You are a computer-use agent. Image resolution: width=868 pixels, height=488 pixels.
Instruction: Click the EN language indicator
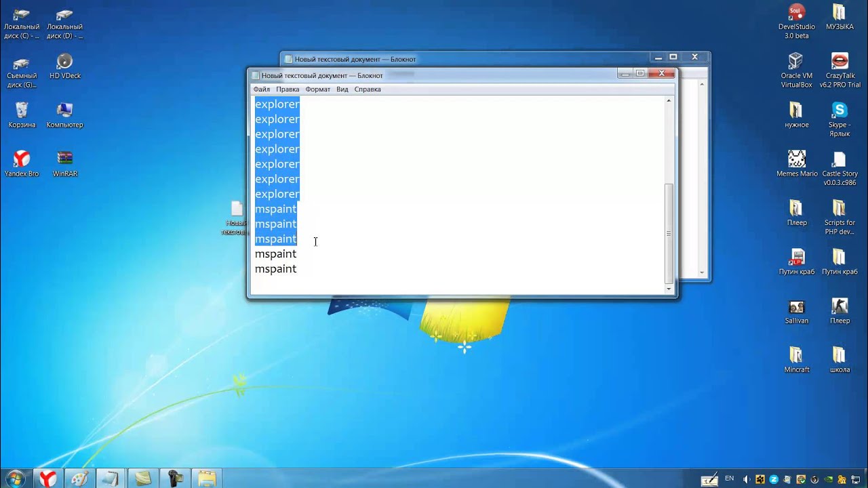729,479
